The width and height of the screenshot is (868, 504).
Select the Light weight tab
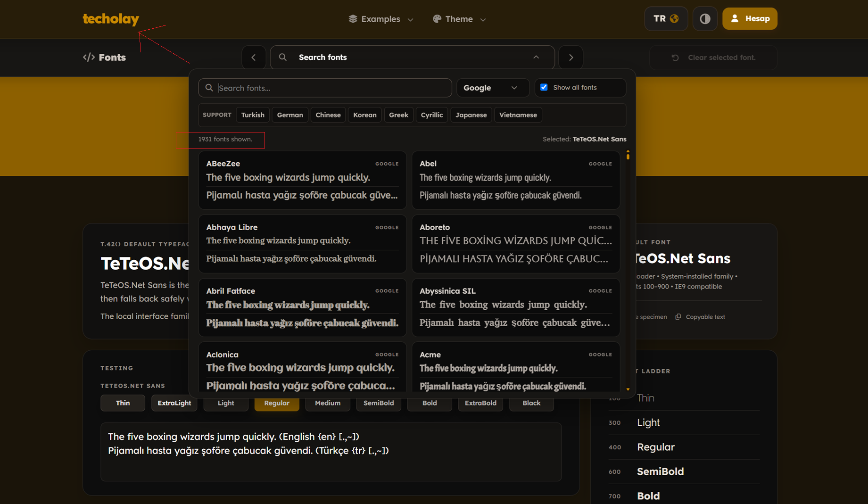[x=226, y=403]
